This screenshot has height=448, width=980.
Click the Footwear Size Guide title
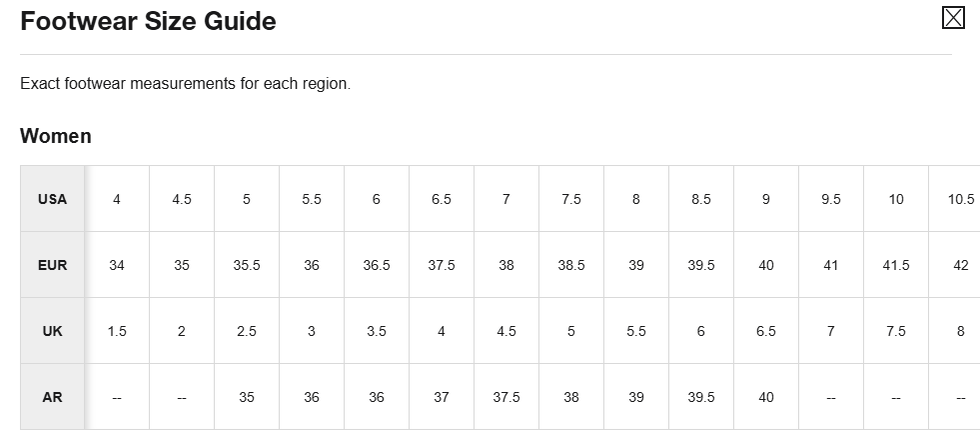point(148,21)
